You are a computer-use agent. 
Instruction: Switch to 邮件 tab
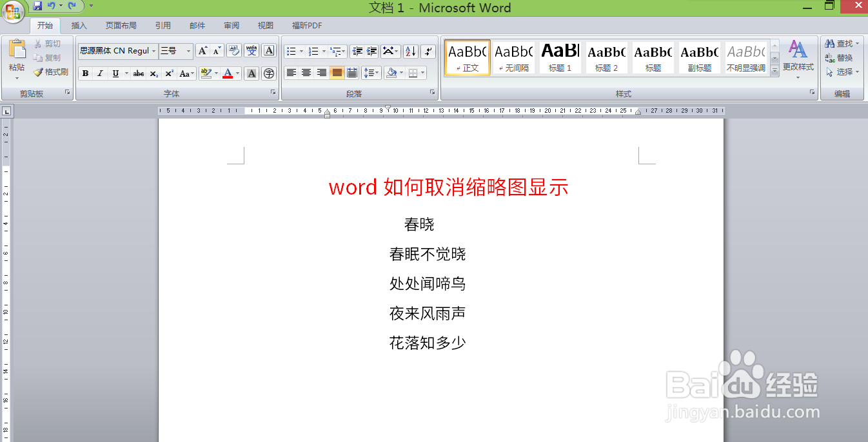(197, 26)
